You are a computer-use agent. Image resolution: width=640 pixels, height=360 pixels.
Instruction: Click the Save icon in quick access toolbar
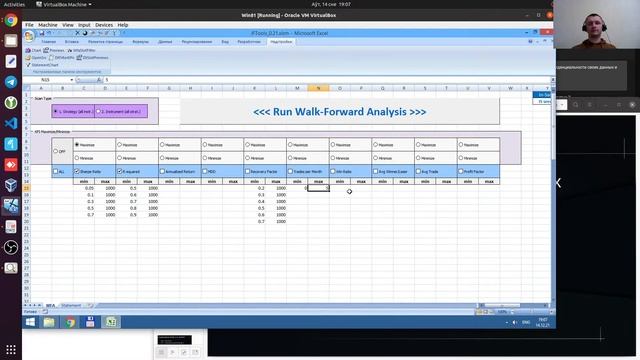pyautogui.click(x=42, y=33)
